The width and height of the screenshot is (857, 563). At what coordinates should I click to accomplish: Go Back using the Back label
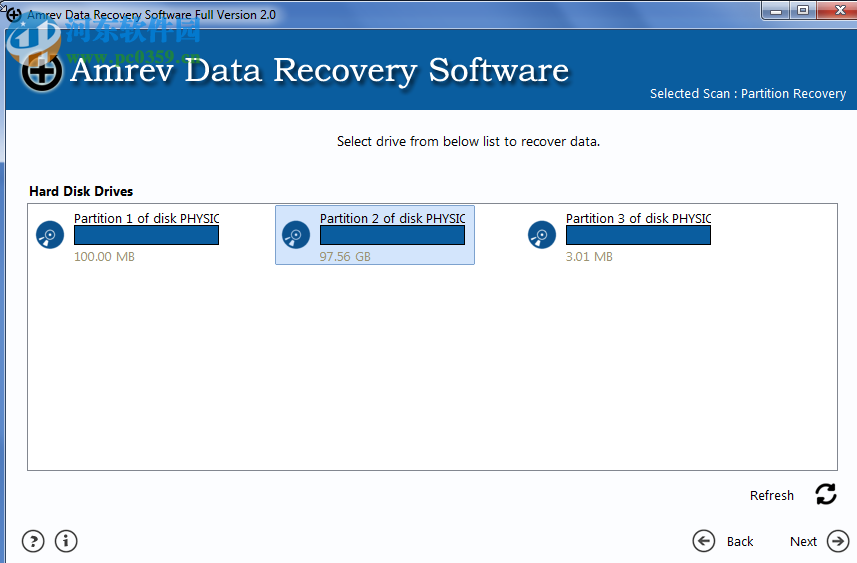coord(739,542)
